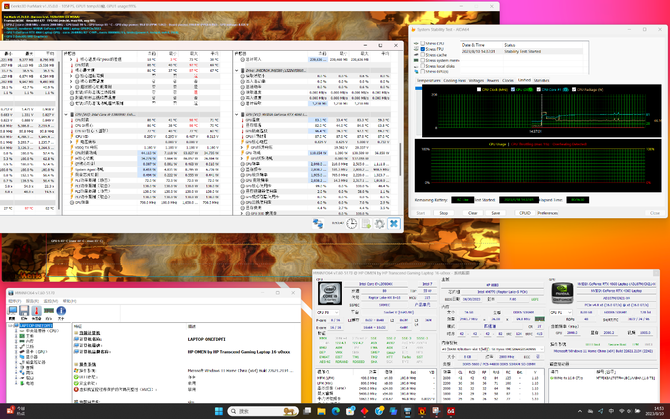Show hidden tray icons chevron
Screen dimensions: 670x419
tap(580, 411)
